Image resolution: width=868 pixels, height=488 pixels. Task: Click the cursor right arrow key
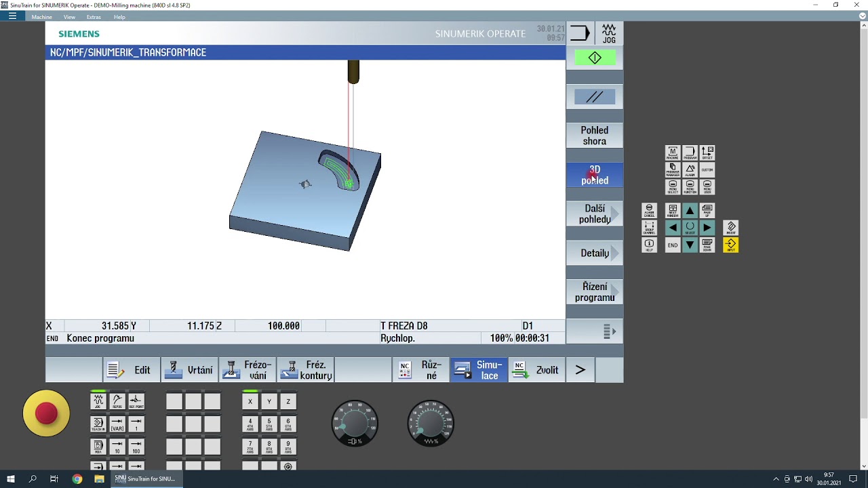pos(707,228)
